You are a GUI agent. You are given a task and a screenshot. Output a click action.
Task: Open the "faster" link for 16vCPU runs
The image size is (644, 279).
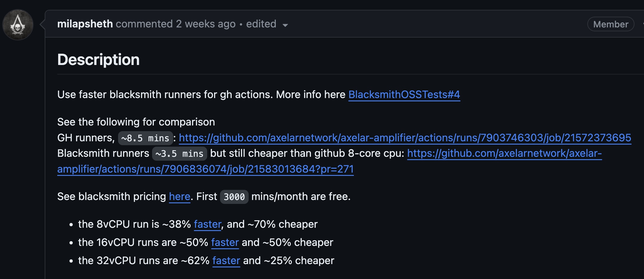coord(225,242)
